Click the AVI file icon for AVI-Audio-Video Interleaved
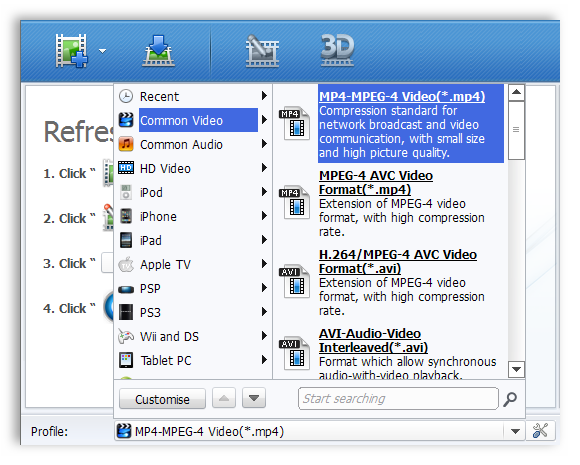 tap(295, 354)
